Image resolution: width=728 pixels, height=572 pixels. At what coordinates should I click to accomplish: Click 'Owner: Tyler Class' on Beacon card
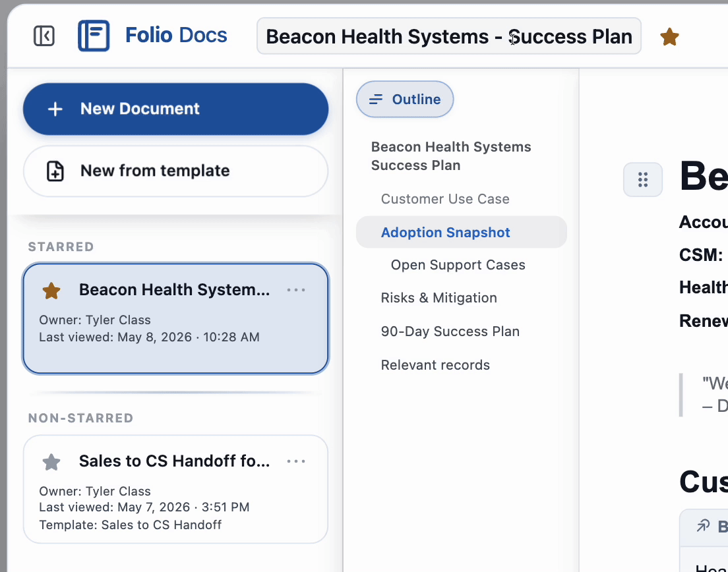95,320
